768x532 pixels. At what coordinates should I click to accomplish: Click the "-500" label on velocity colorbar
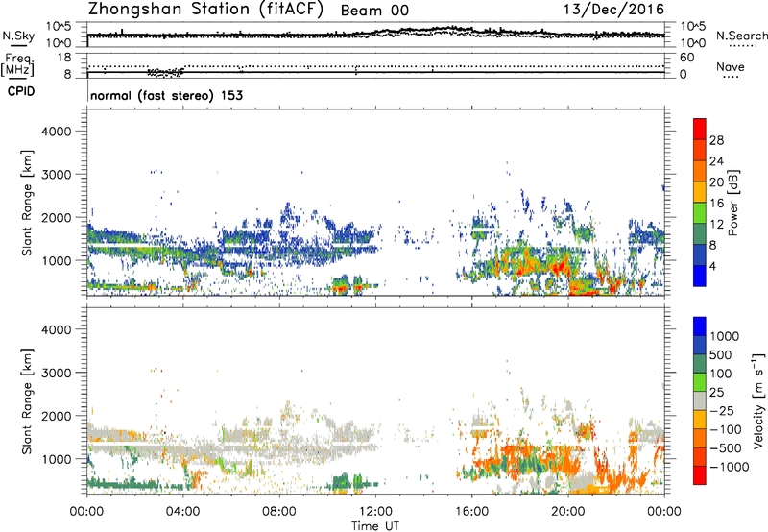click(726, 447)
